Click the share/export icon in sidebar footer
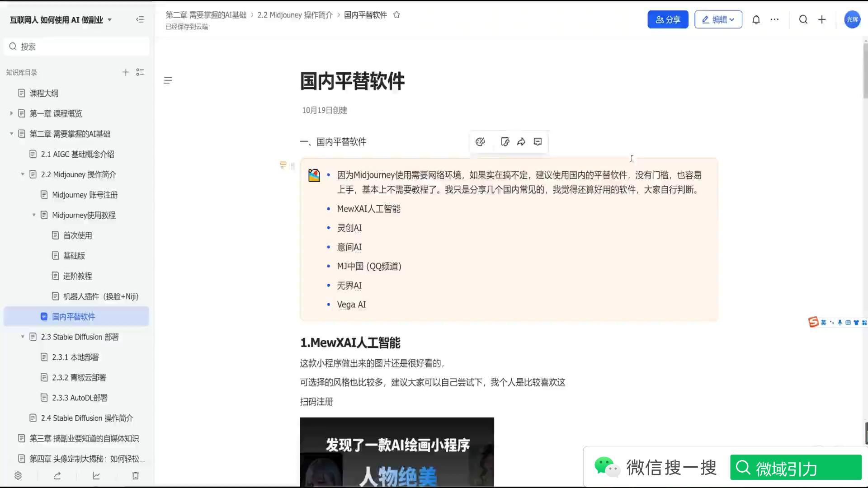This screenshot has height=488, width=868. [57, 475]
